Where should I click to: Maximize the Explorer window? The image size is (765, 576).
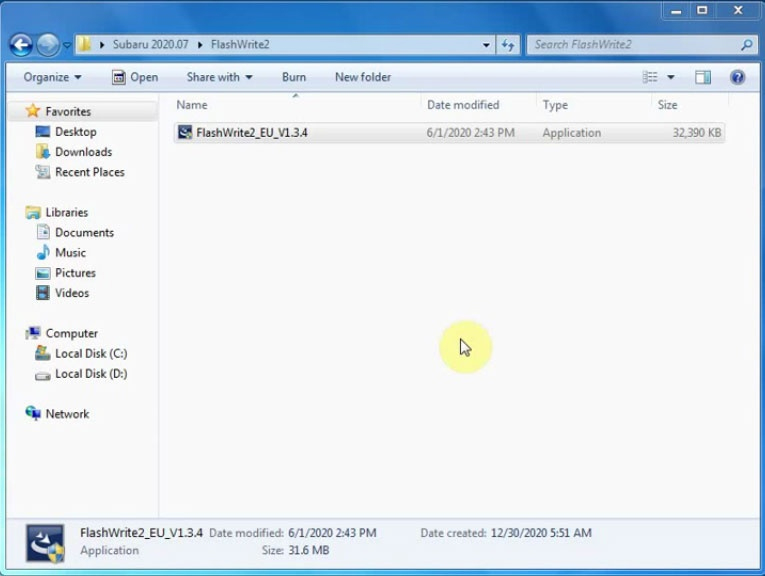point(702,10)
